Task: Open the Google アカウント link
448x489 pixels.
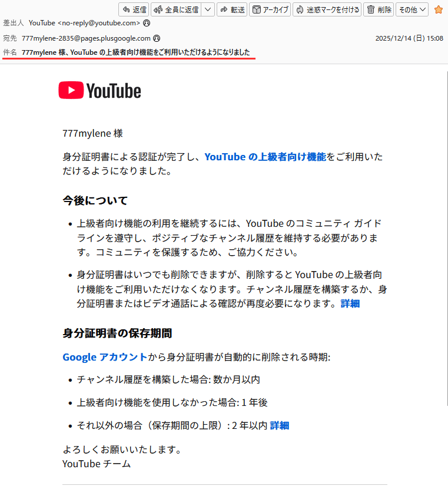Action: point(105,357)
